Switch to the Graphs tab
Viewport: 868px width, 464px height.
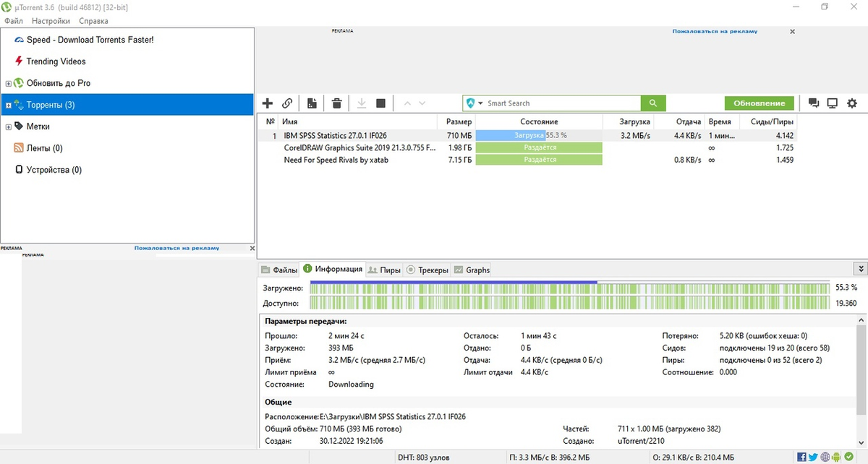(472, 270)
